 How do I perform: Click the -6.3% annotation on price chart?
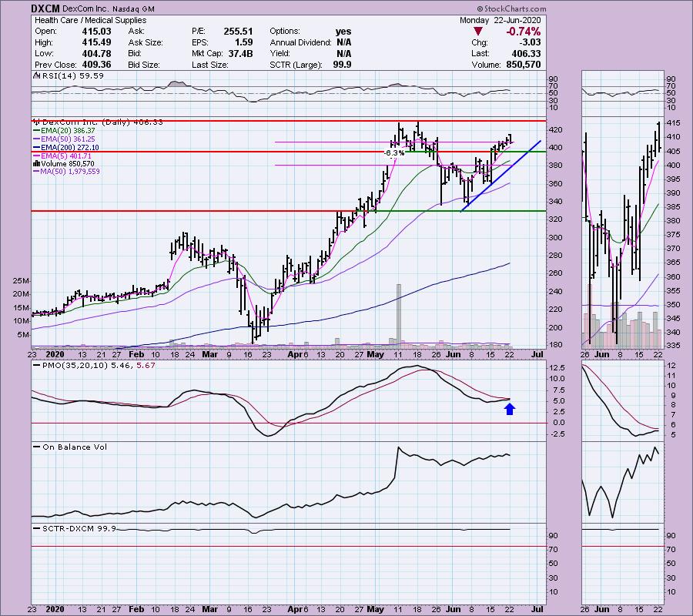[x=393, y=153]
